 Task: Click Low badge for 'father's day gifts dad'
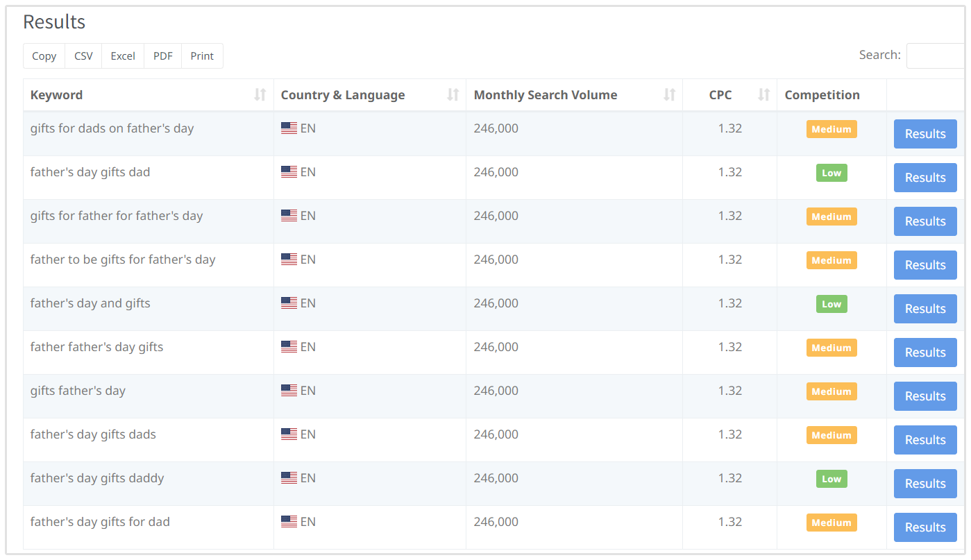tap(831, 173)
